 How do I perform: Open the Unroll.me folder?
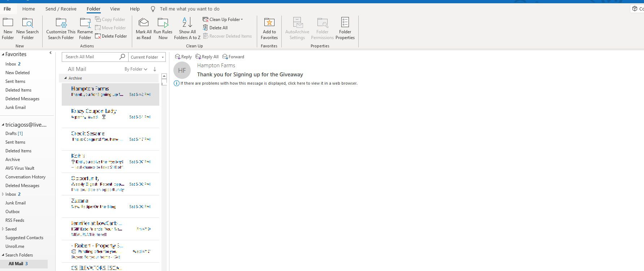[x=15, y=246]
